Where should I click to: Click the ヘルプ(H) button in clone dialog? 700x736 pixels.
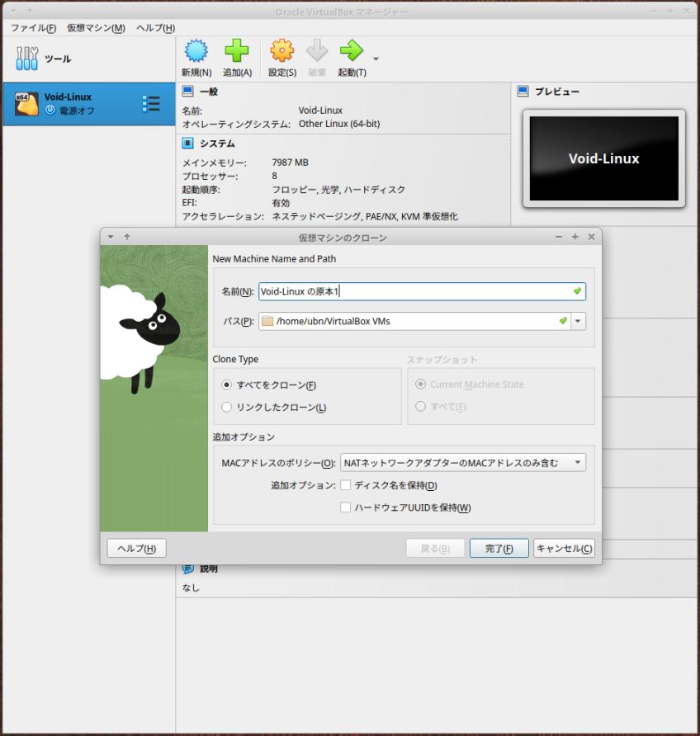click(137, 548)
